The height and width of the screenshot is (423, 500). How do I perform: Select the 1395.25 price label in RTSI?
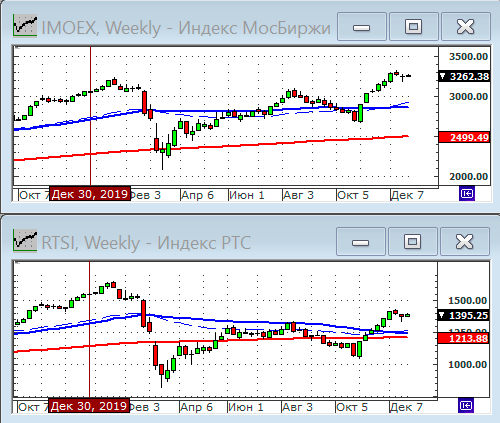[x=463, y=315]
